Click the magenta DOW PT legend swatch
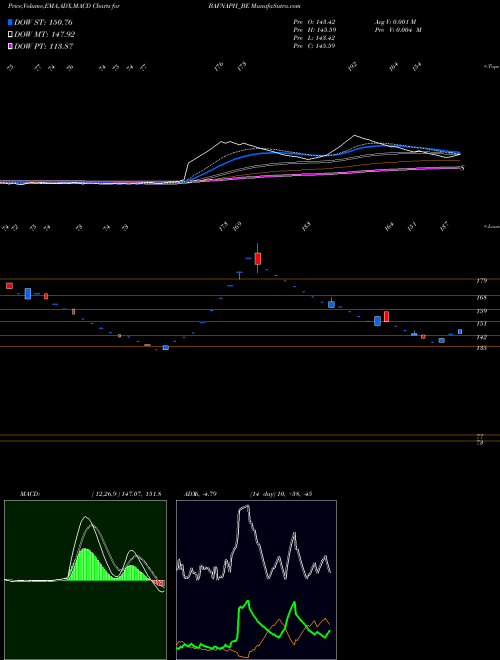Screen dimensions: 500x660 [10, 46]
